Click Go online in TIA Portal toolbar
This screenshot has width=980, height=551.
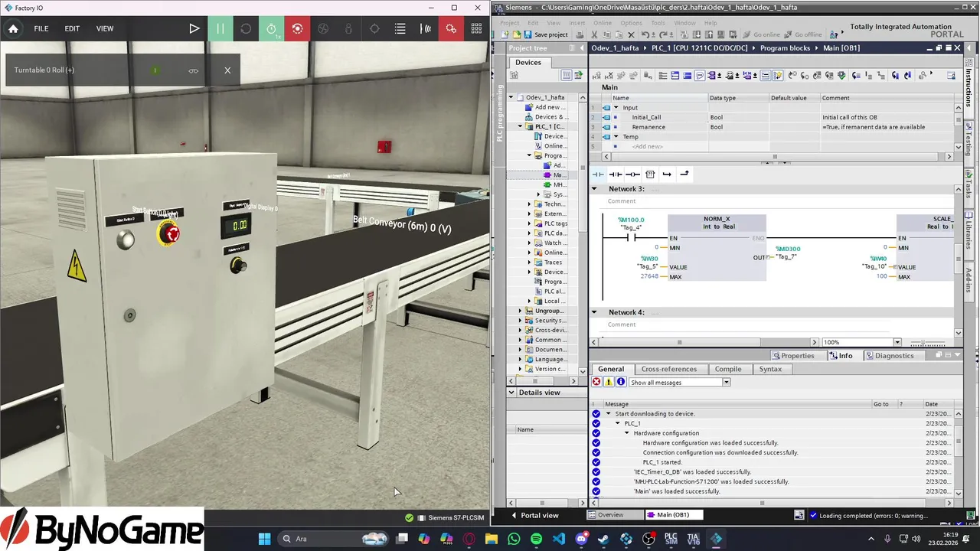[761, 34]
